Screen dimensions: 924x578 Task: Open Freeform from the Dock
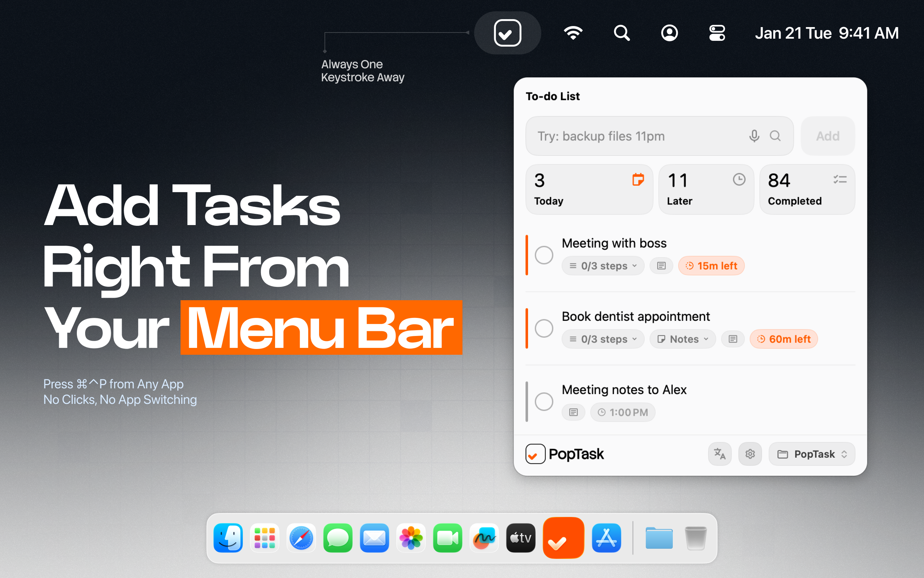(484, 538)
